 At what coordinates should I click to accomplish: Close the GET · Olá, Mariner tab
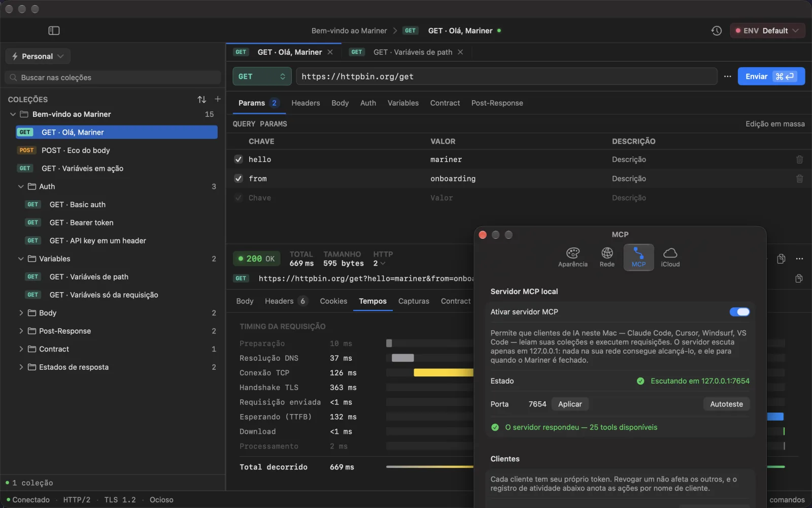coord(330,52)
